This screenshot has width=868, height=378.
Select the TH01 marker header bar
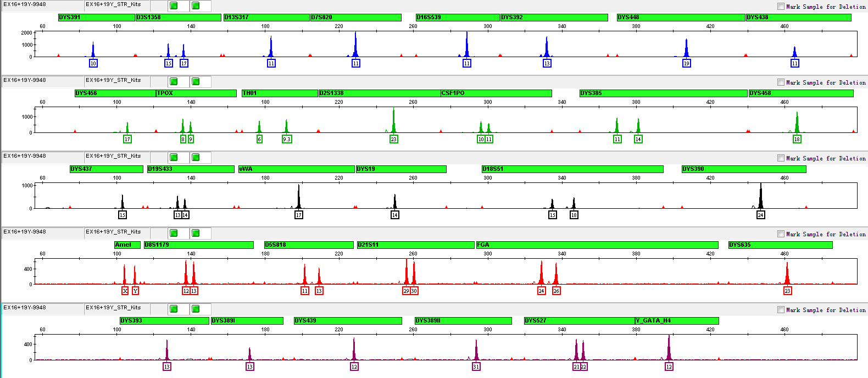tap(280, 93)
